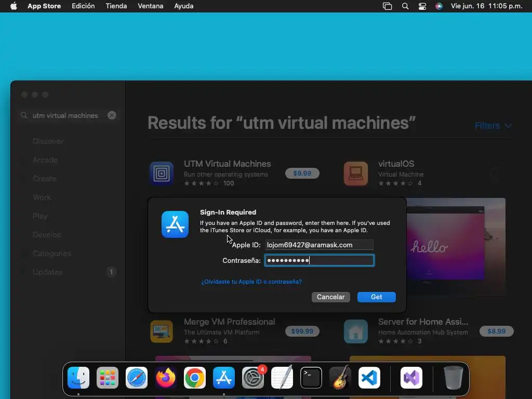This screenshot has height=399, width=532.
Task: Click the $8.99 price button
Action: tap(496, 331)
